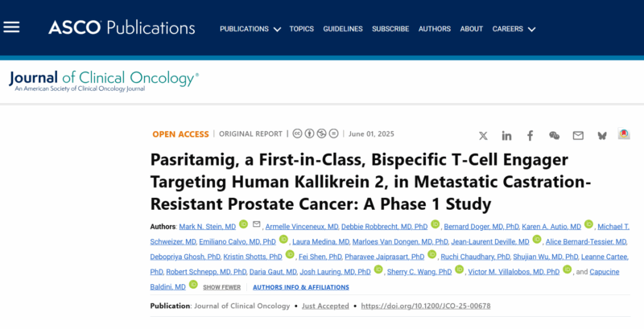Click the Journal of Clinical Oncology logo
This screenshot has width=644, height=329.
tap(104, 80)
